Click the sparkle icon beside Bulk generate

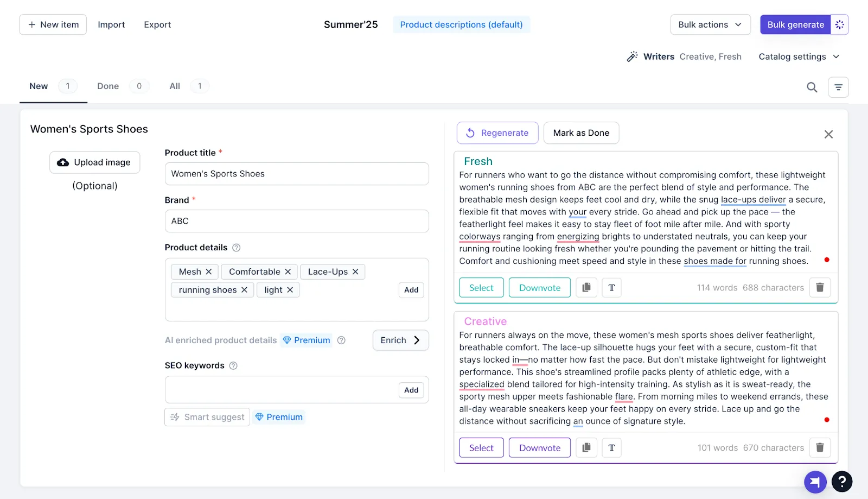[839, 24]
